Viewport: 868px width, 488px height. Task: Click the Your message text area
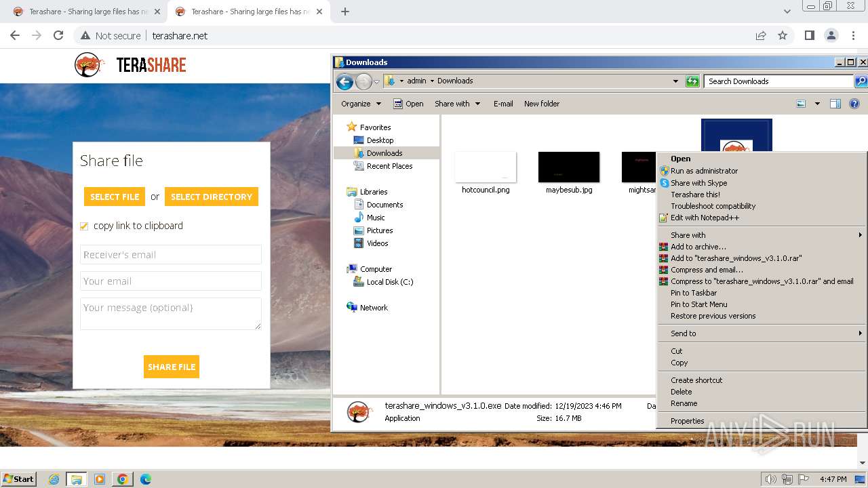pos(170,314)
